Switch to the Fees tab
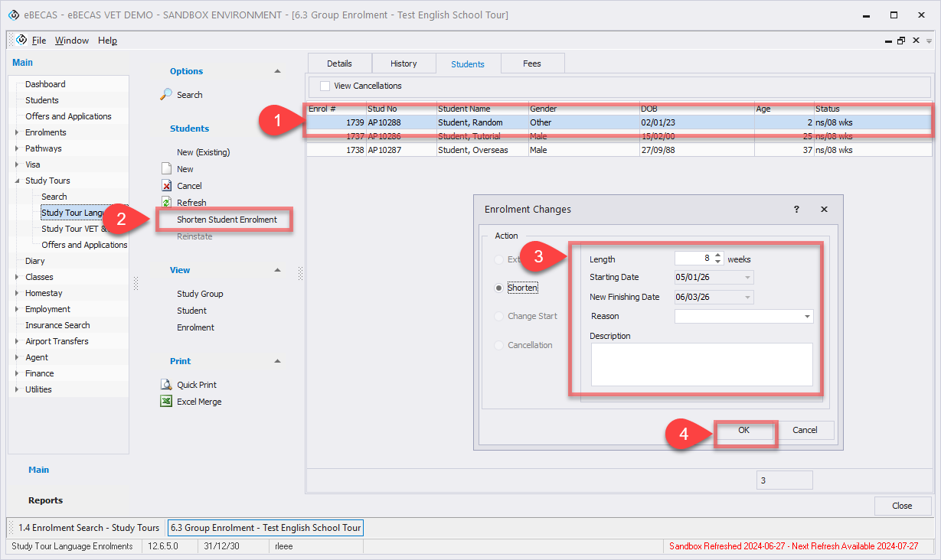 (x=531, y=63)
